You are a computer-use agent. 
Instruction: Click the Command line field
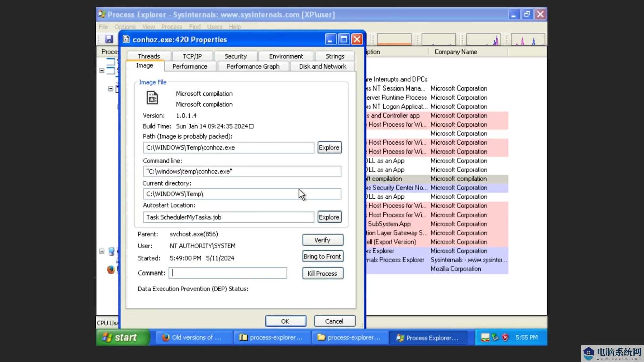(x=242, y=171)
